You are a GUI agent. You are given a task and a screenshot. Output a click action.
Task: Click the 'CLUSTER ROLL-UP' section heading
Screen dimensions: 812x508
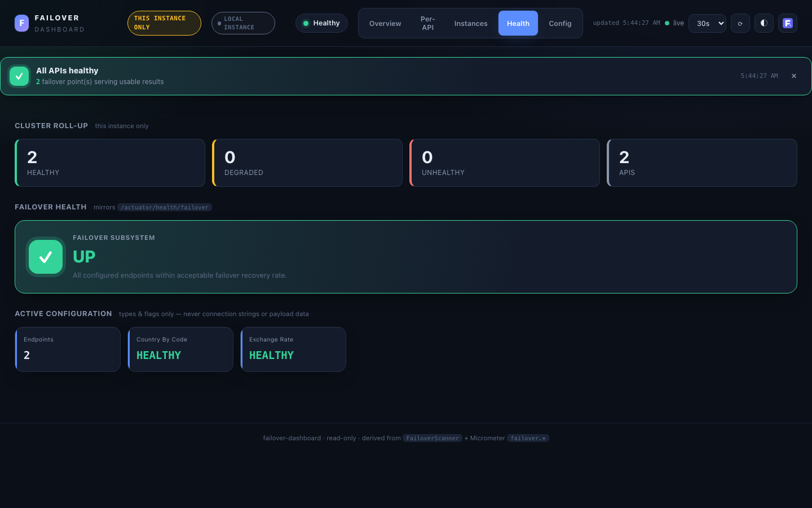tap(51, 125)
